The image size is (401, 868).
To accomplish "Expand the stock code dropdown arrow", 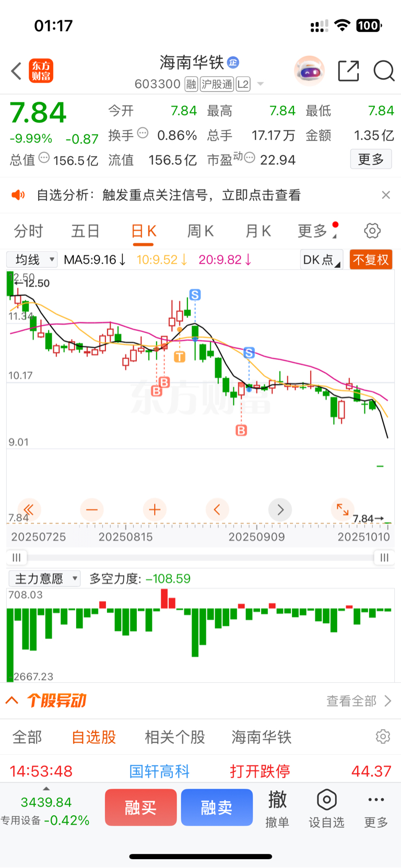I will point(261,84).
